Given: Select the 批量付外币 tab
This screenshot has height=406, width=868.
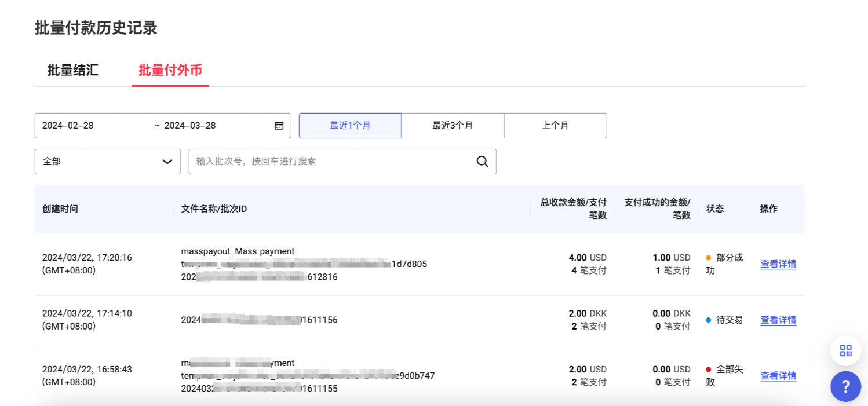Looking at the screenshot, I should pos(170,70).
